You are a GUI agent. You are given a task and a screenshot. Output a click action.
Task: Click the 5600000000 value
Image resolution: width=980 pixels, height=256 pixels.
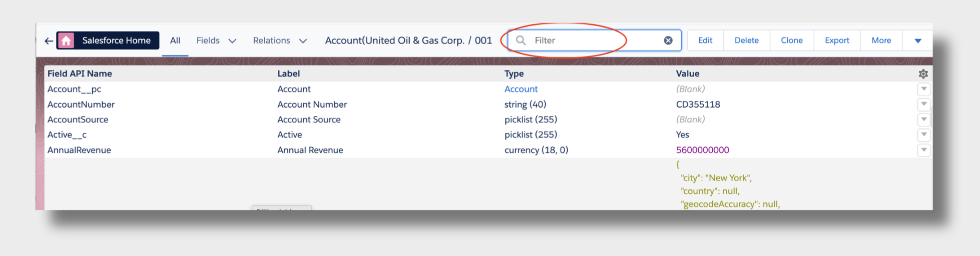click(x=703, y=150)
